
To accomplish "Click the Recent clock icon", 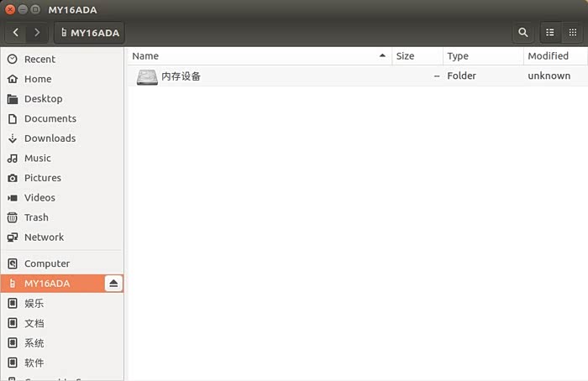I will point(13,60).
